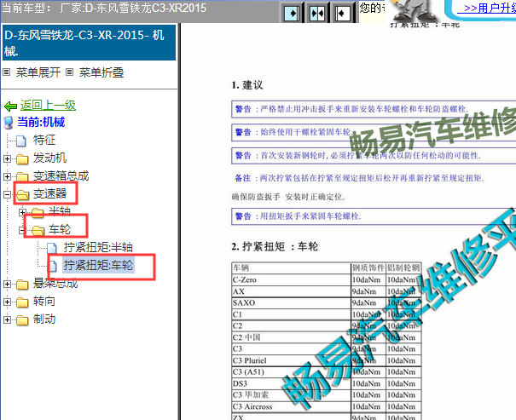Open 拧紧扭矩:车轮 document

point(98,265)
